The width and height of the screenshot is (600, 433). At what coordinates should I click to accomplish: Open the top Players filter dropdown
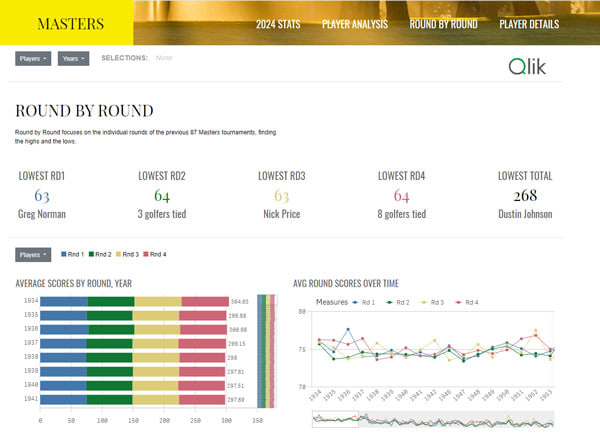click(x=33, y=59)
